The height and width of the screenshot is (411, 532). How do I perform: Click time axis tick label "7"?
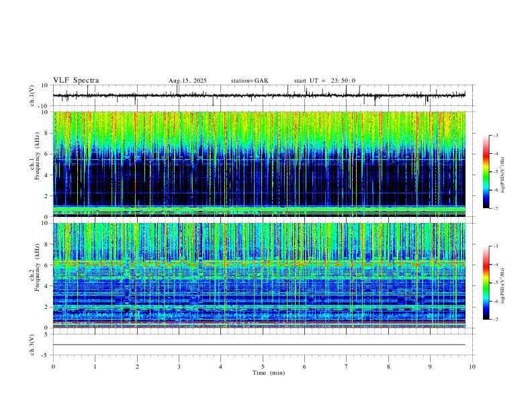click(x=347, y=367)
